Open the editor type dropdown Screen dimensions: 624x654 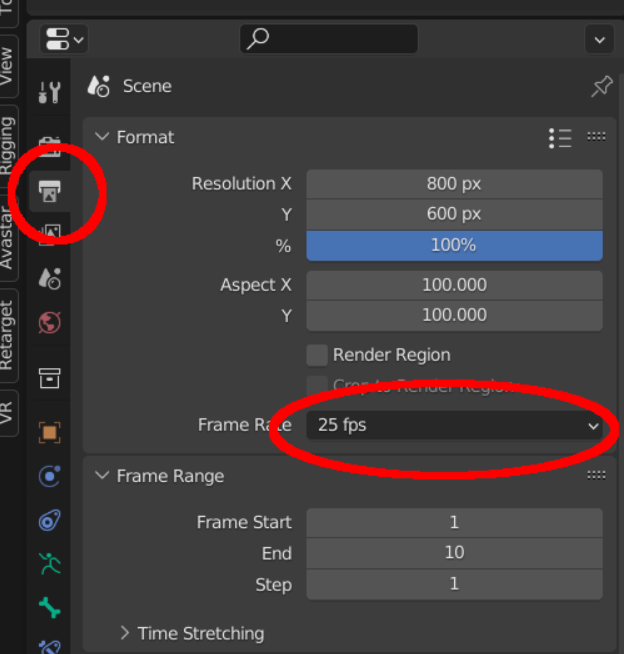[64, 39]
